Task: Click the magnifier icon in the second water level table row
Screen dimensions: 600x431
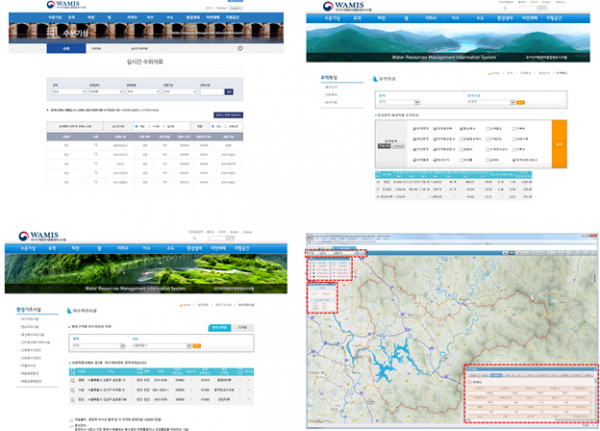Action: (x=96, y=154)
